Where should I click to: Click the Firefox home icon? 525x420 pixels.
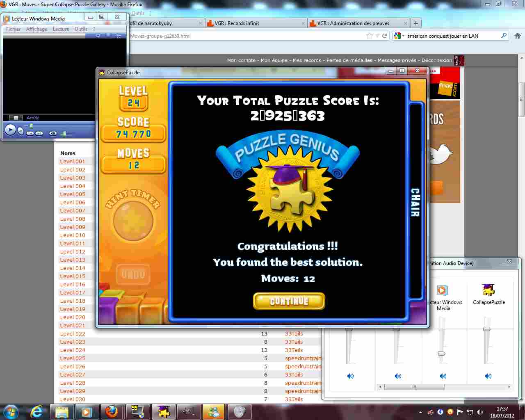(517, 36)
